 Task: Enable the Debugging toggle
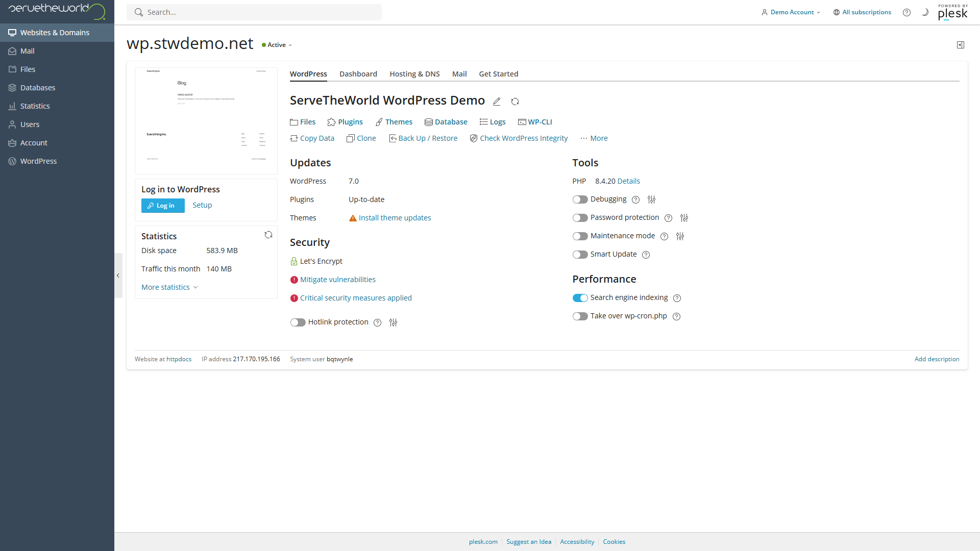[580, 199]
